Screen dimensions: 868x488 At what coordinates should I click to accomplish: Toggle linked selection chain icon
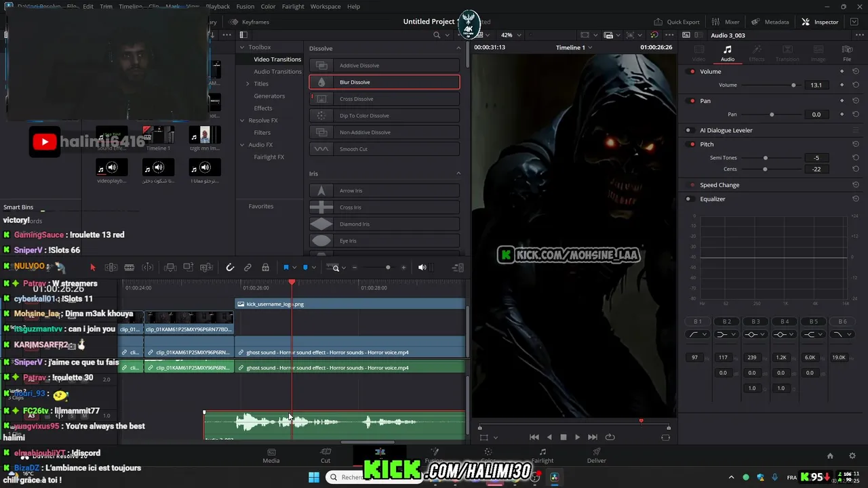pyautogui.click(x=248, y=268)
